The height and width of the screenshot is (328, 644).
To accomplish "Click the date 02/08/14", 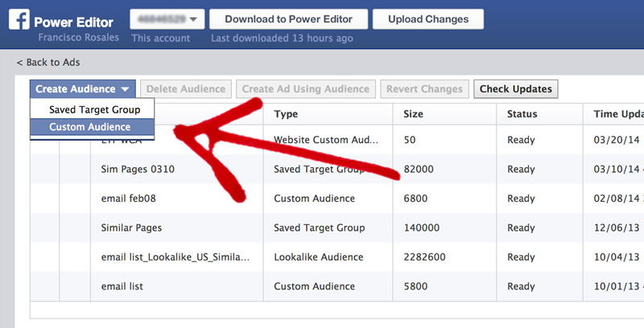I will 617,199.
